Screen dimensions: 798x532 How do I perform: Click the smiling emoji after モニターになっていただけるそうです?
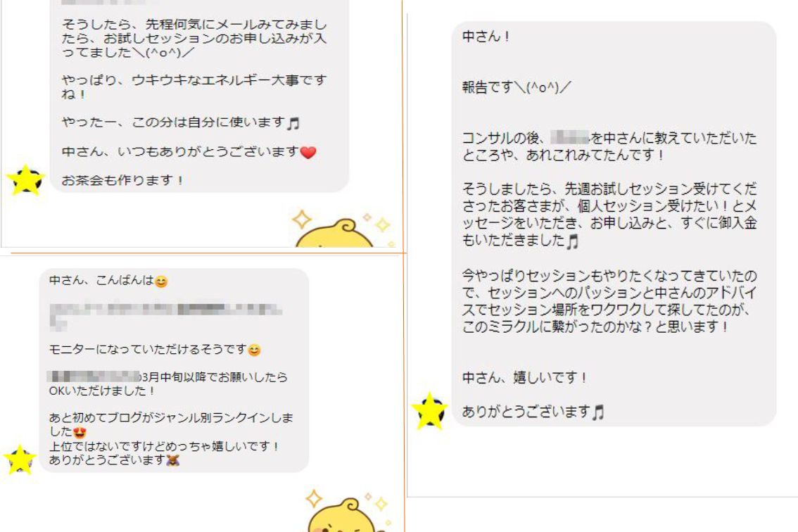[255, 350]
